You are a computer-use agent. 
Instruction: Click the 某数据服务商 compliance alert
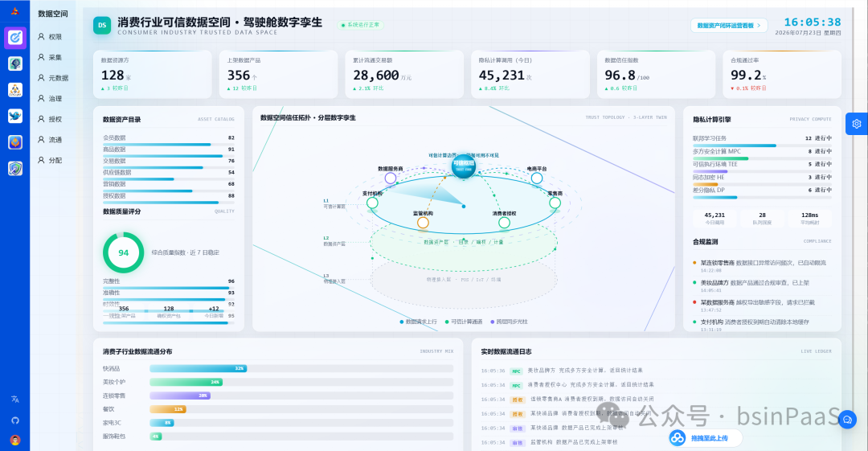click(x=762, y=305)
